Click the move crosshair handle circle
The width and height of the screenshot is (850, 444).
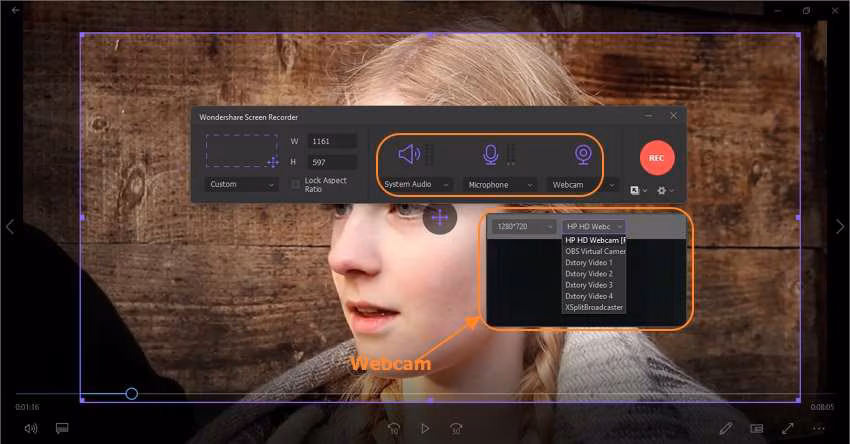click(x=440, y=218)
